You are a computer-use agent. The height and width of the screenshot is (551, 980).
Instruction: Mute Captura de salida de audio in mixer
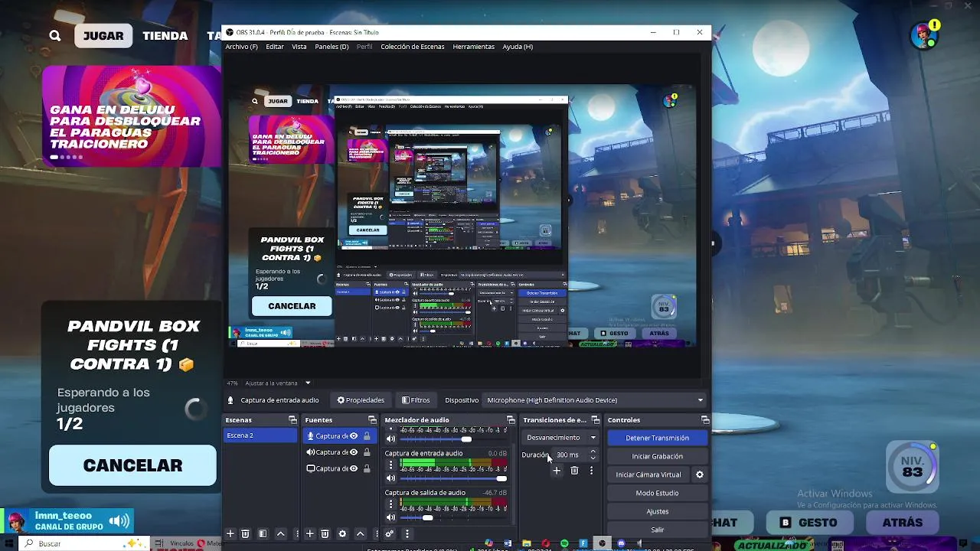(x=390, y=517)
